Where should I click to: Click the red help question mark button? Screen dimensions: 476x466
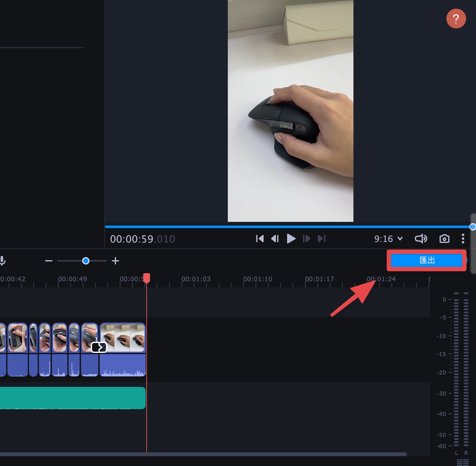coord(456,19)
